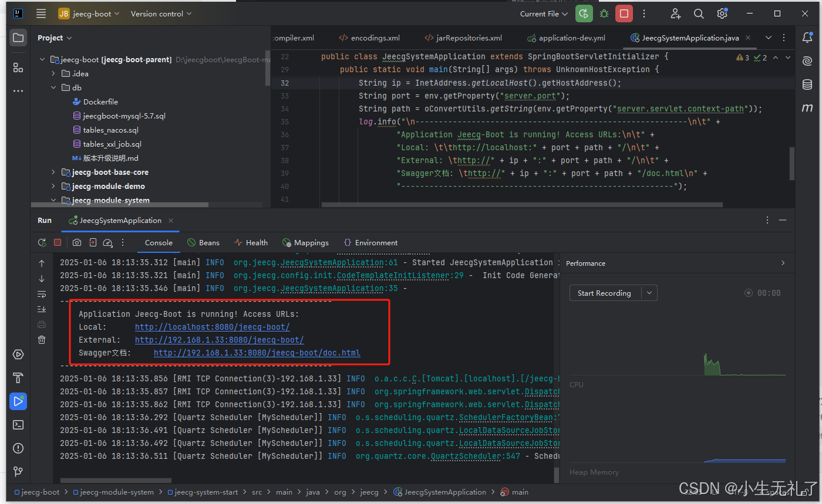Open the Mappings tab
The image size is (822, 504).
(305, 242)
